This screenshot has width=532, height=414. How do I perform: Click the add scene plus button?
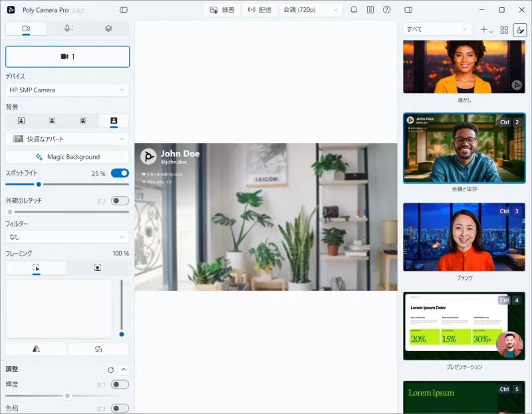tap(486, 30)
